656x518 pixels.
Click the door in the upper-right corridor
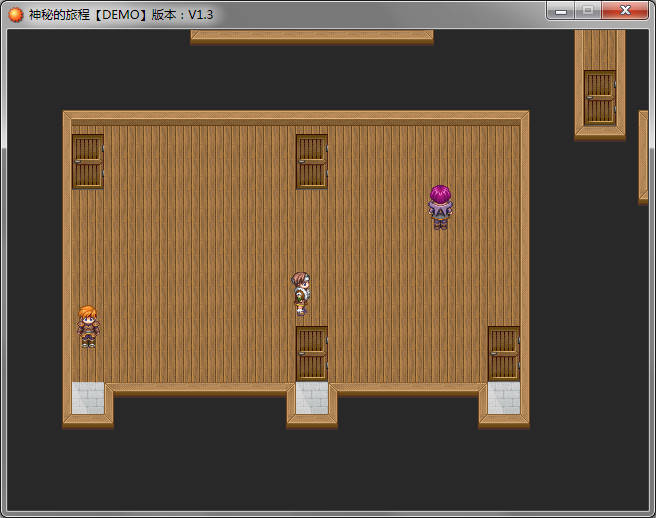point(599,97)
